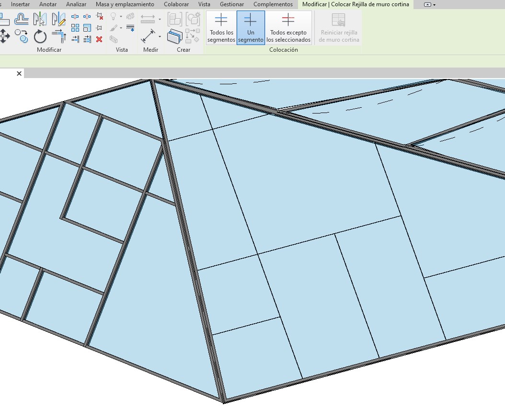Enable Todos excepto los seleccionados mode

click(288, 28)
